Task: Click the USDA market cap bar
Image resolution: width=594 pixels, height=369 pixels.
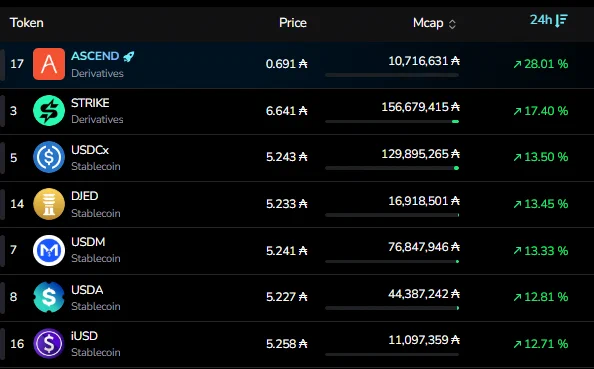Action: (392, 308)
